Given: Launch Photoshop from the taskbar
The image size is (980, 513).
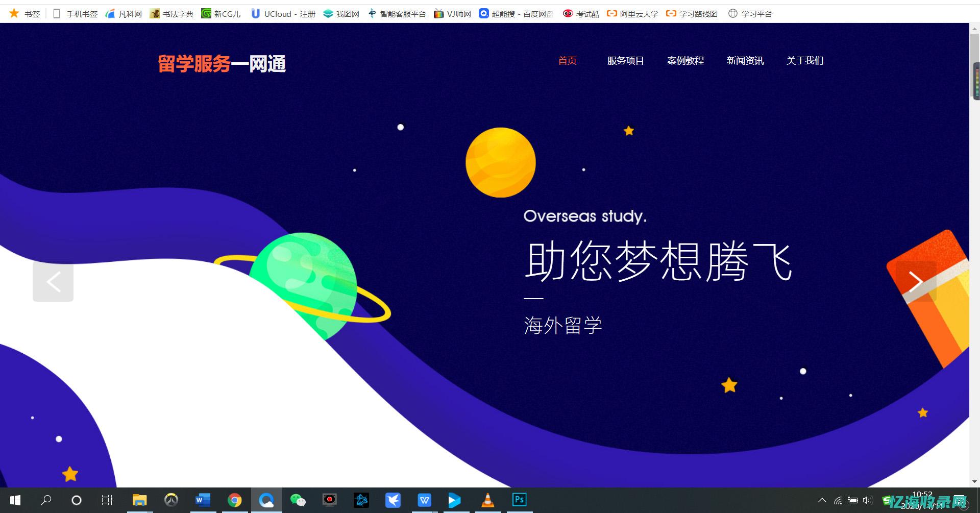Looking at the screenshot, I should click(519, 500).
